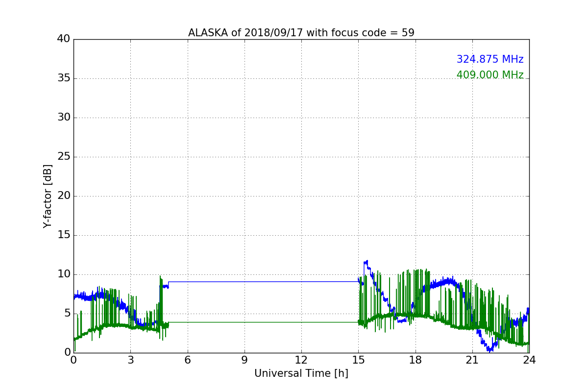This screenshot has height=392, width=588.
Task: Click the x-axis tick label 6
Action: click(187, 360)
